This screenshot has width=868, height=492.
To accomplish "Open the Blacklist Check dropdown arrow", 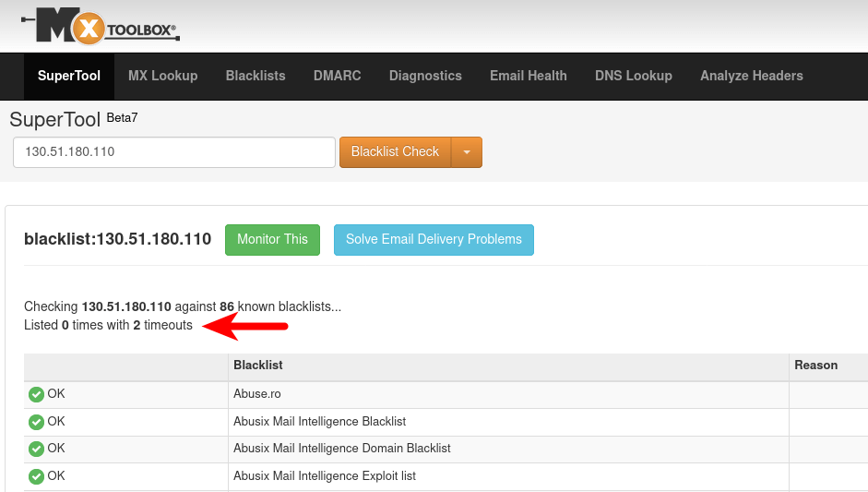I will click(467, 152).
